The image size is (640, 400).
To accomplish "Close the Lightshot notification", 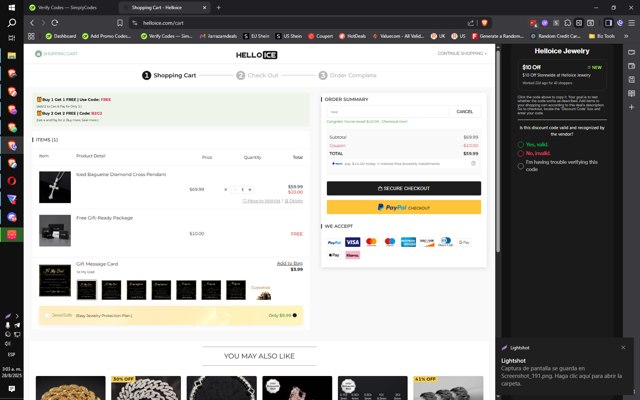I will 623,347.
